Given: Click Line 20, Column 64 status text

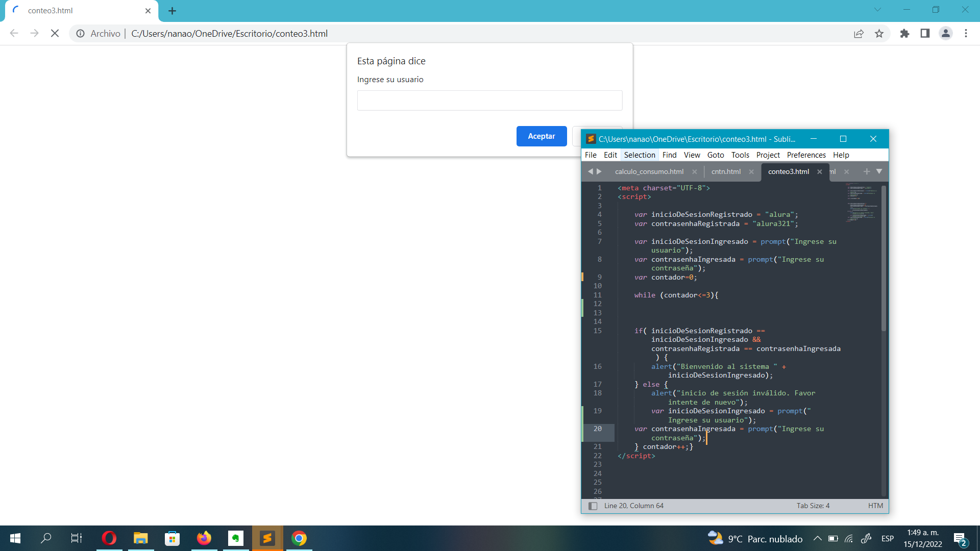Looking at the screenshot, I should click(x=633, y=506).
